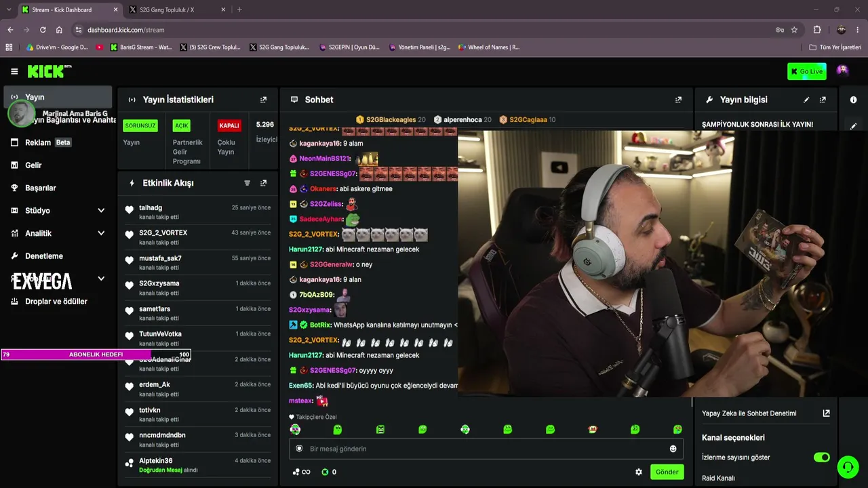
Task: Click the SORUNSUZ stream status badge
Action: tap(140, 125)
